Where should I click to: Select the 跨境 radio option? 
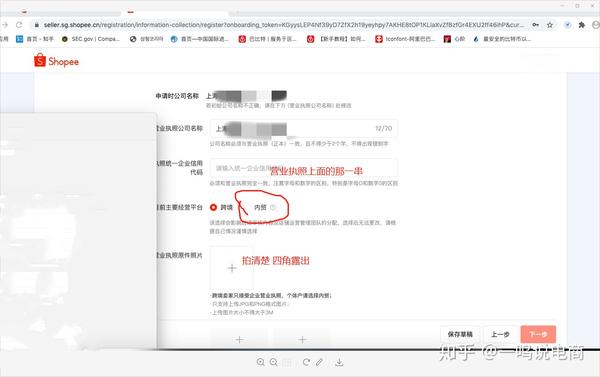pos(221,207)
